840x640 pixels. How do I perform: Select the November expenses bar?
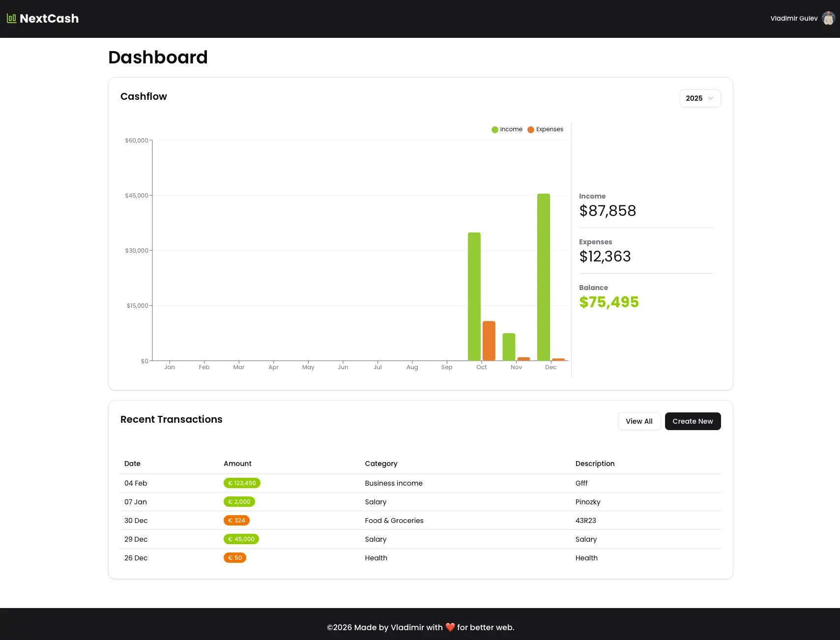click(523, 359)
